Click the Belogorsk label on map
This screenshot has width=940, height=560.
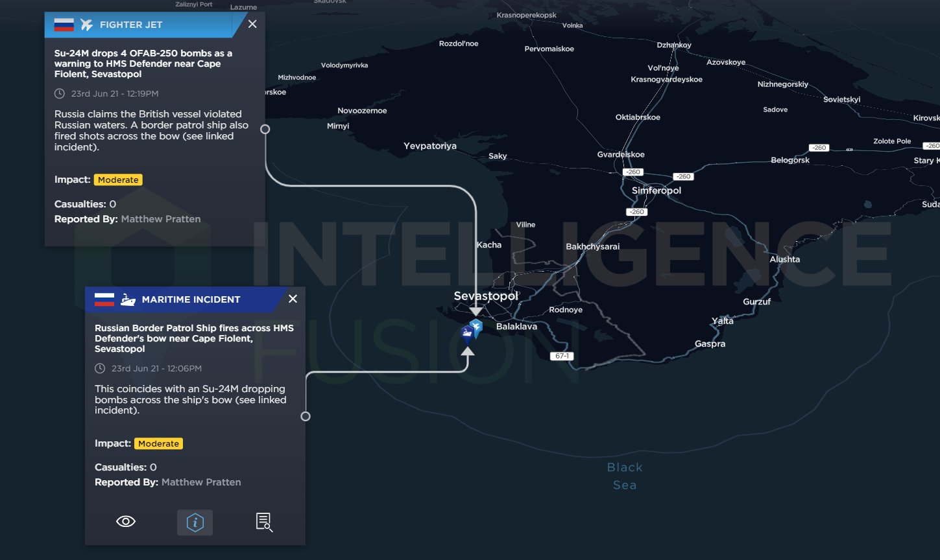(790, 160)
